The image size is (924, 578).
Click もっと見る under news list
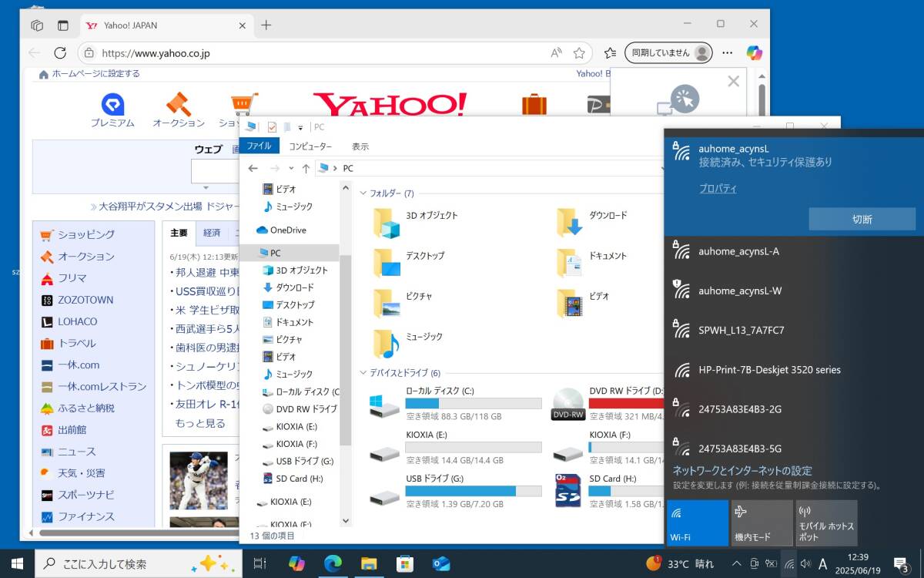coord(200,423)
